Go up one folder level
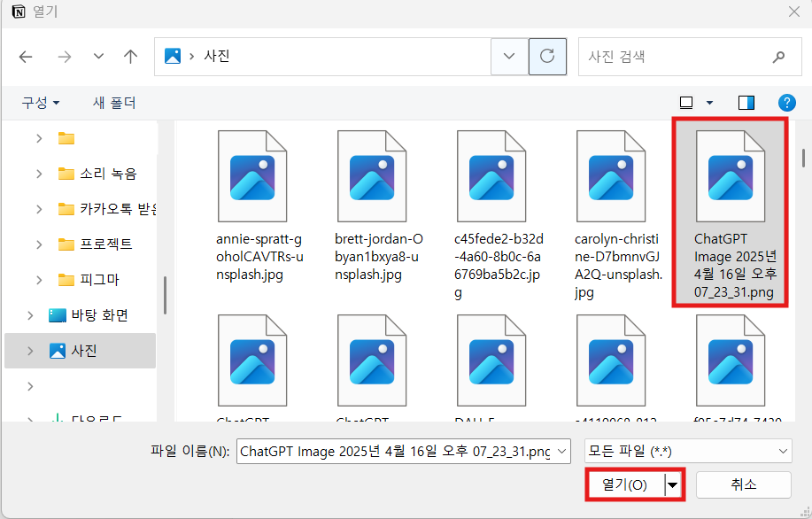Image resolution: width=812 pixels, height=519 pixels. pos(129,56)
